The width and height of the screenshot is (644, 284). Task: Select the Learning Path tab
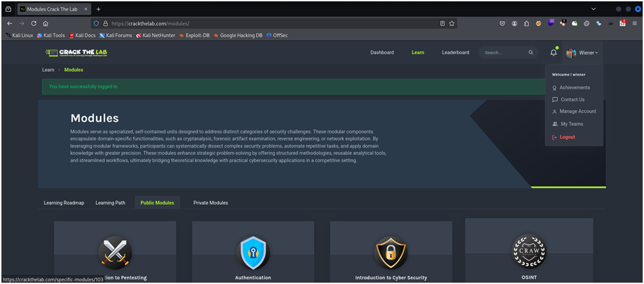[110, 203]
